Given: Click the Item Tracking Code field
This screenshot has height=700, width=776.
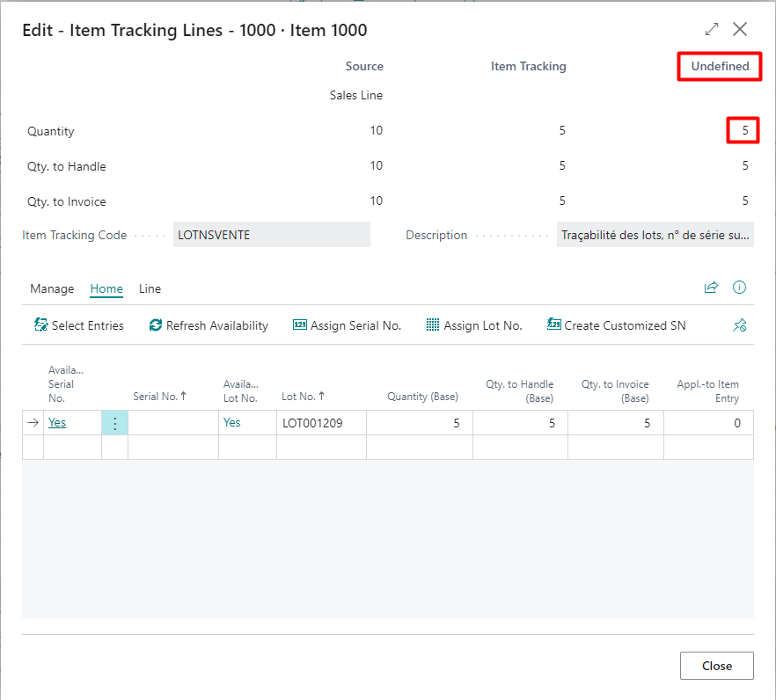Looking at the screenshot, I should coord(271,235).
